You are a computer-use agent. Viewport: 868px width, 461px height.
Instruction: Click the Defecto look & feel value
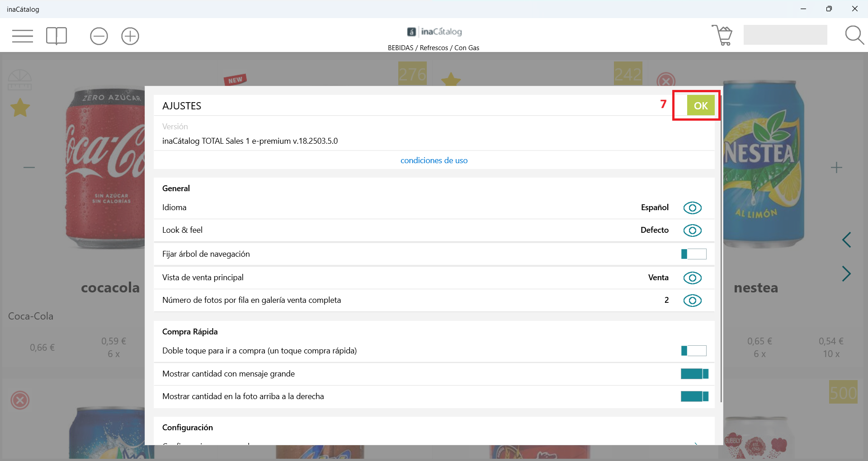[655, 230]
